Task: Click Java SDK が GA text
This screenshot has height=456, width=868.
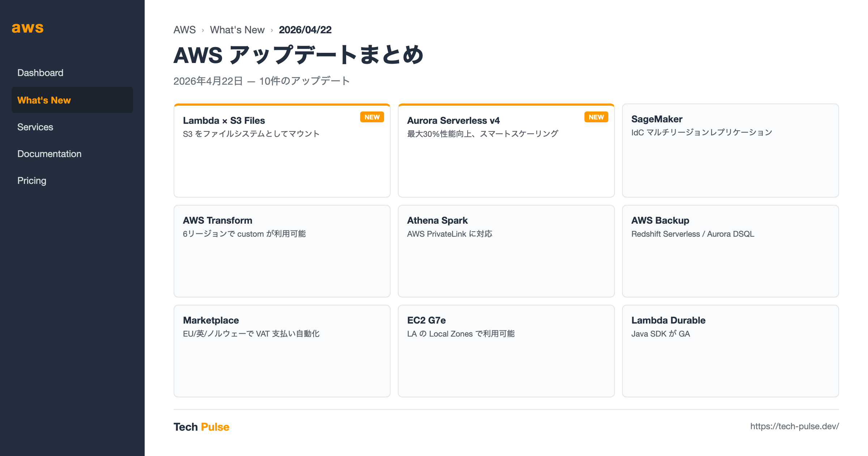Action: (x=661, y=334)
